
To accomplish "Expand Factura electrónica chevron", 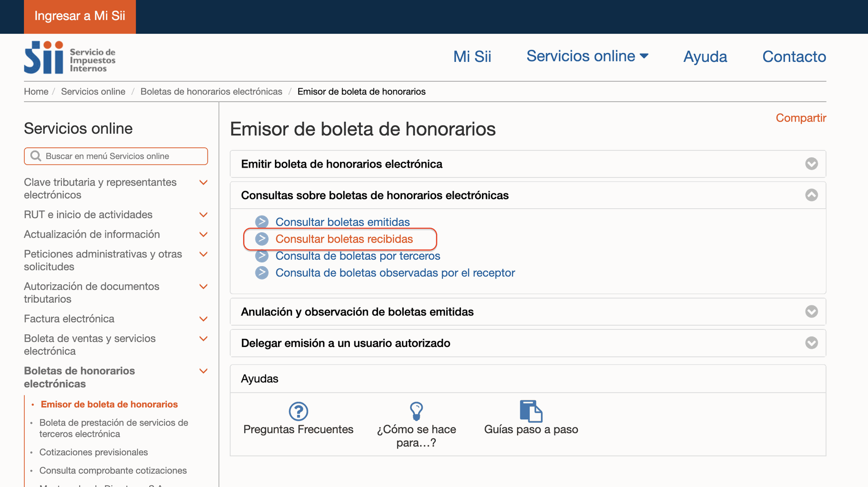I will [203, 319].
